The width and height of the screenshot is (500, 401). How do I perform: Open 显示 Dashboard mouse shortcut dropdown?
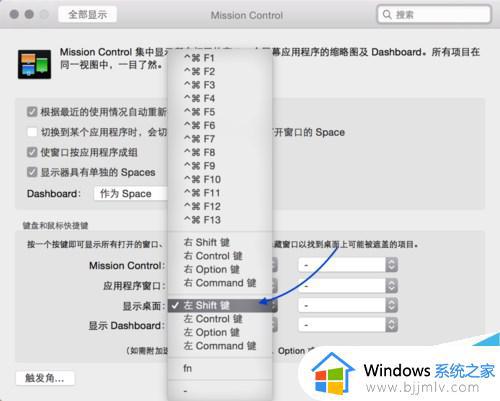[x=348, y=325]
